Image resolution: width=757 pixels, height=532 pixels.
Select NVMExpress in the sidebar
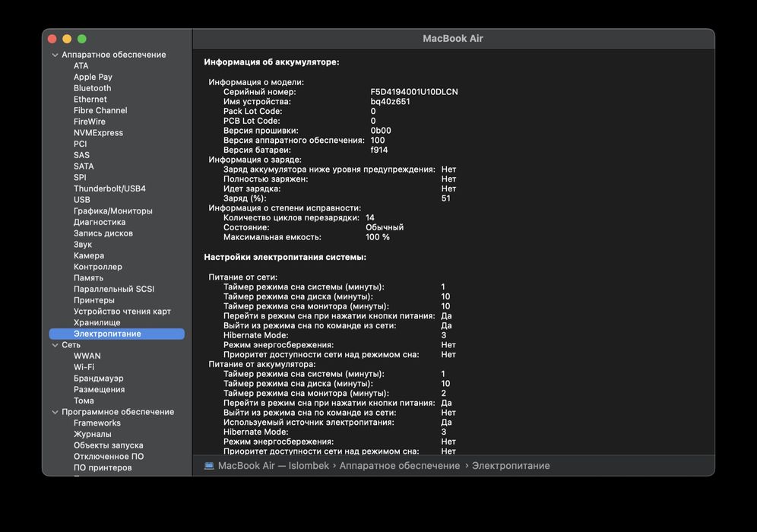pyautogui.click(x=99, y=133)
